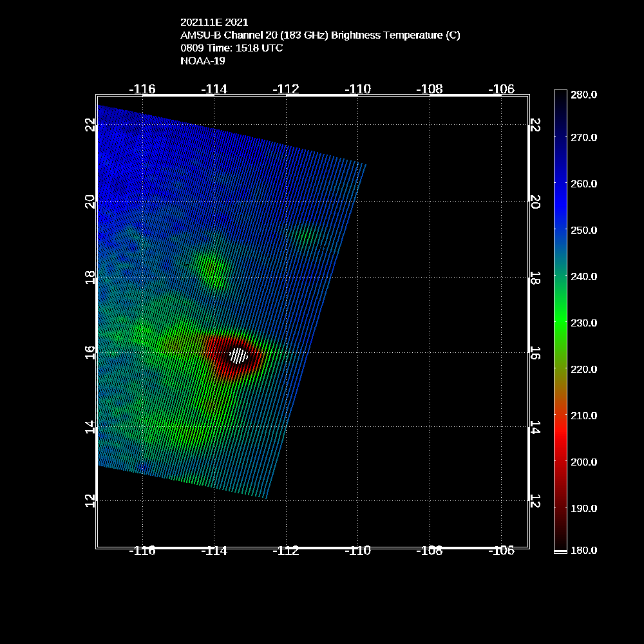
Task: Select latitude 12 on the left axis
Action: coord(90,500)
